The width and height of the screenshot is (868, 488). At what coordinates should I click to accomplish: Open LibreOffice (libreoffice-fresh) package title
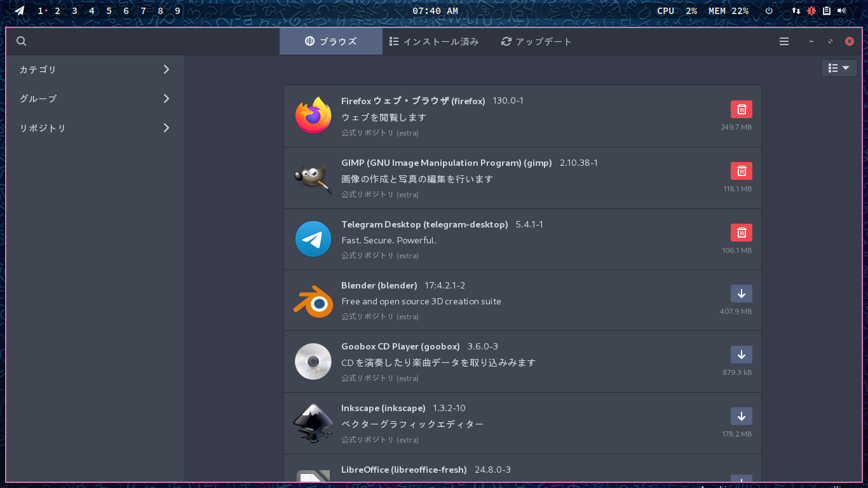[404, 470]
